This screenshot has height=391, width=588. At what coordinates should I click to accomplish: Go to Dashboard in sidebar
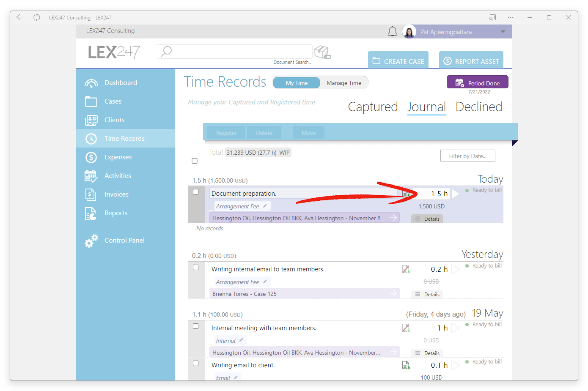121,83
